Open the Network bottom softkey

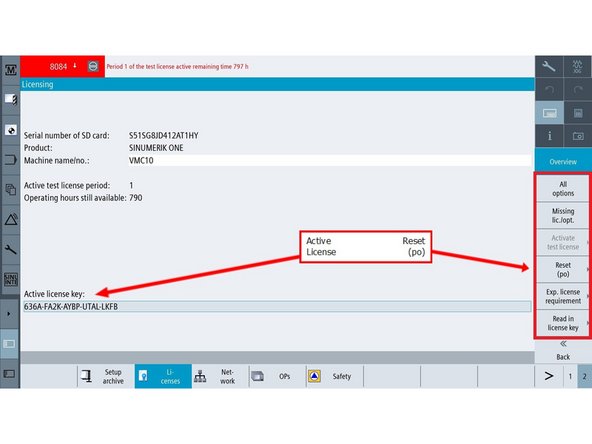coord(220,376)
